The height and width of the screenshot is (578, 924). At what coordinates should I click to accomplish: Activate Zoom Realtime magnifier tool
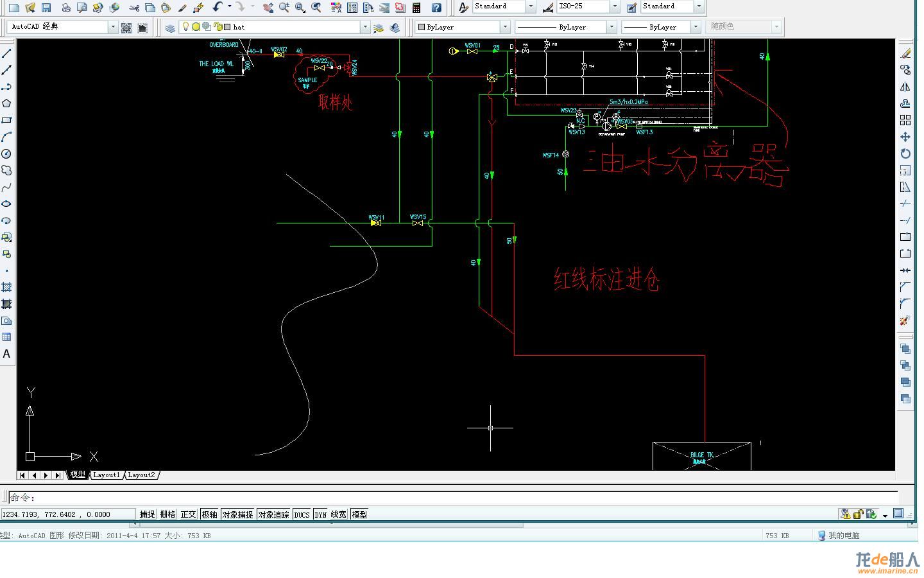pyautogui.click(x=284, y=8)
